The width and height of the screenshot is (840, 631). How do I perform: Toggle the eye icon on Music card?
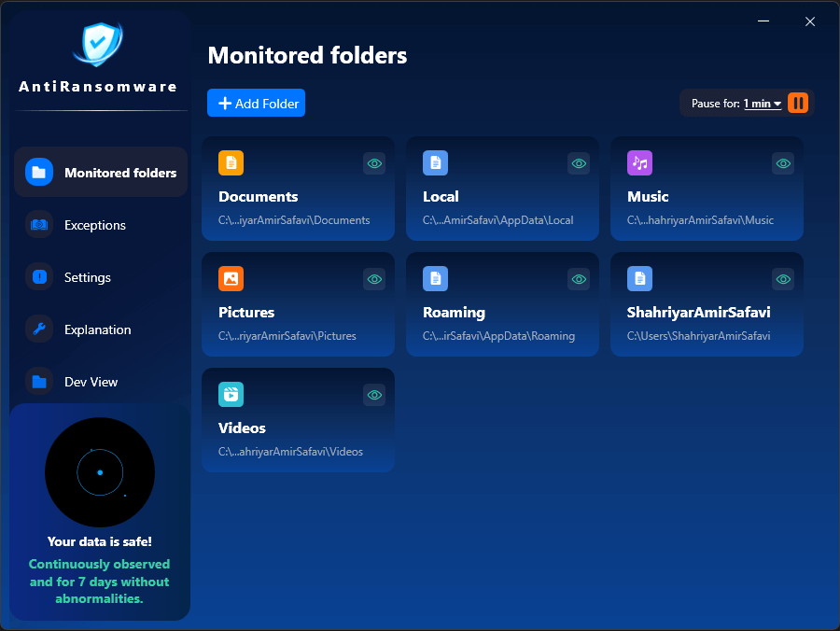pos(783,162)
